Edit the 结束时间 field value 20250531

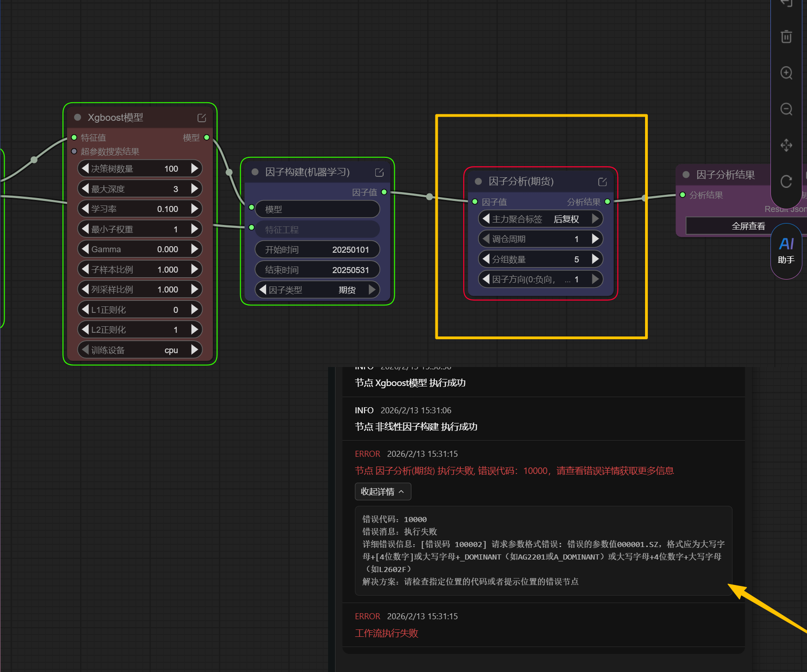(x=317, y=270)
